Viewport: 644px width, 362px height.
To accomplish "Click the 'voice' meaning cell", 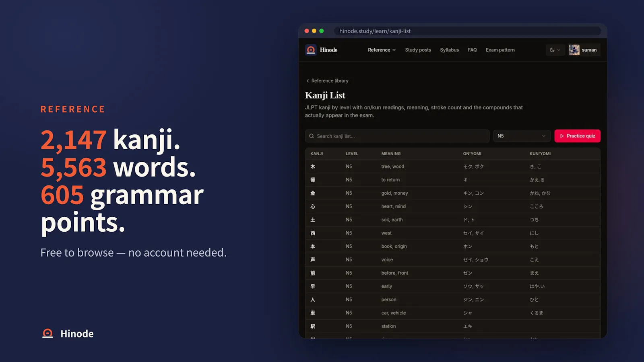I will 387,259.
